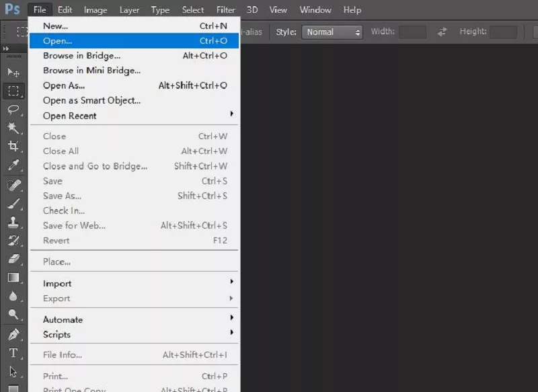Screen dimensions: 538x392
Task: Open the Image menu
Action: tap(95, 10)
